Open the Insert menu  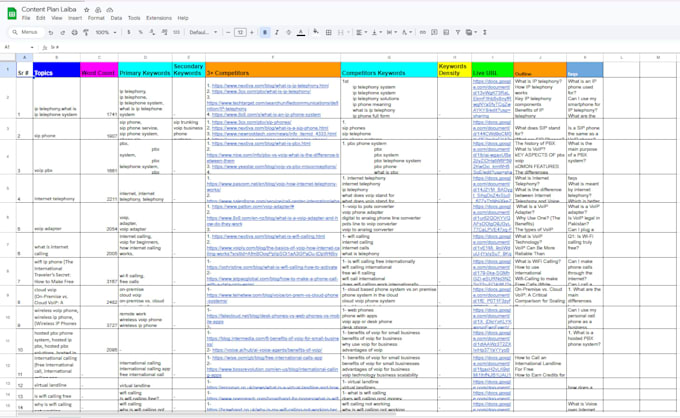75,18
